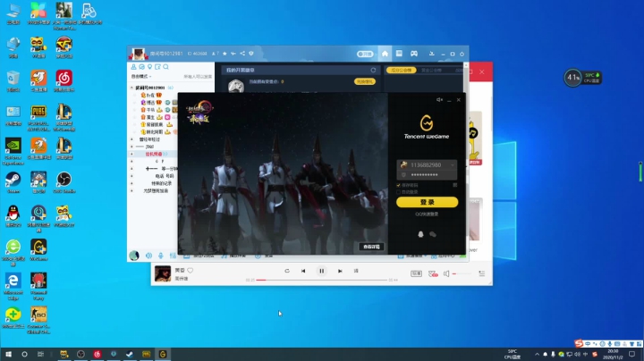
Task: Choose QQ penguin login in WeGame
Action: coord(420,234)
